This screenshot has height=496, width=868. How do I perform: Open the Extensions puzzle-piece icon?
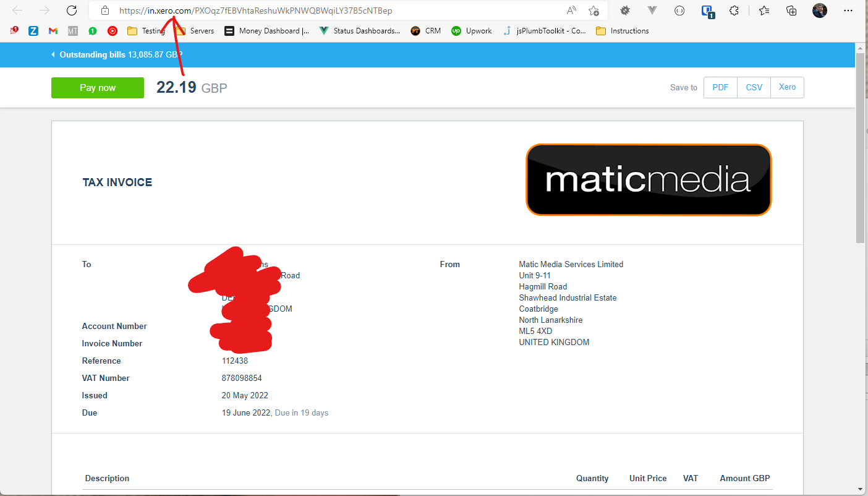pos(734,11)
